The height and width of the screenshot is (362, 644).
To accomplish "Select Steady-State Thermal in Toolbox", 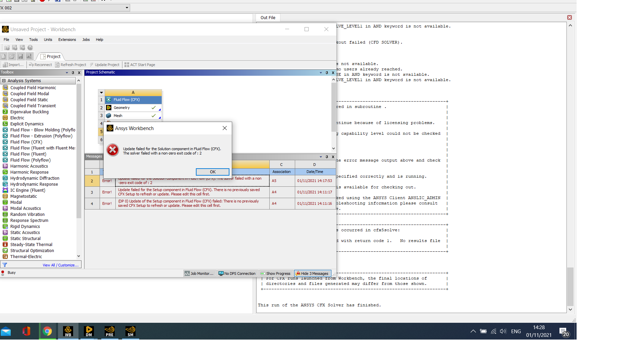I will pos(31,244).
